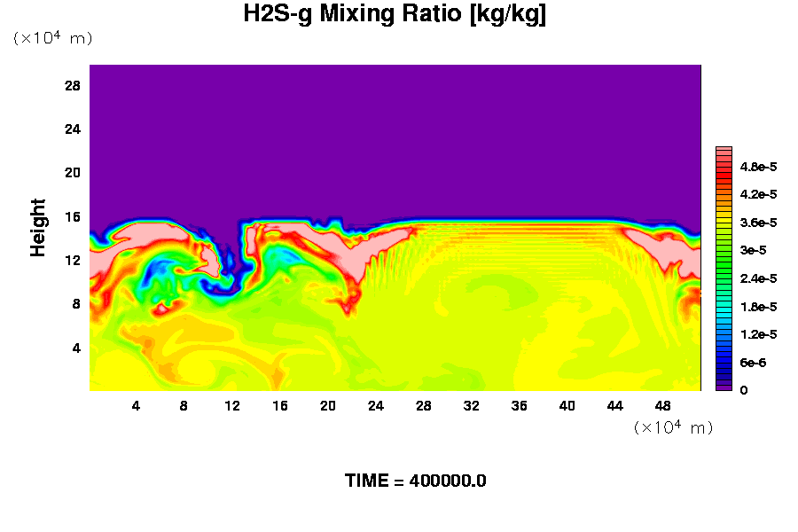This screenshot has height=532, width=798.
Task: Click the colorbar label '4.2e-5'
Action: coord(758,194)
